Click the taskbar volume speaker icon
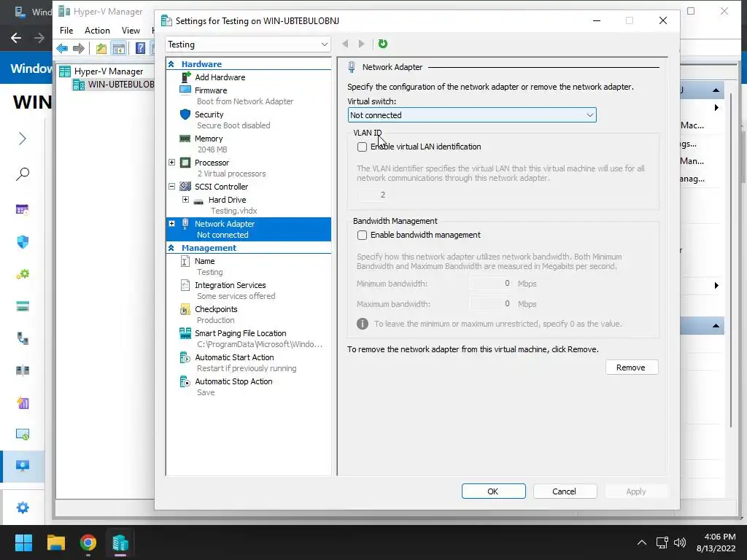This screenshot has width=747, height=560. click(x=680, y=542)
